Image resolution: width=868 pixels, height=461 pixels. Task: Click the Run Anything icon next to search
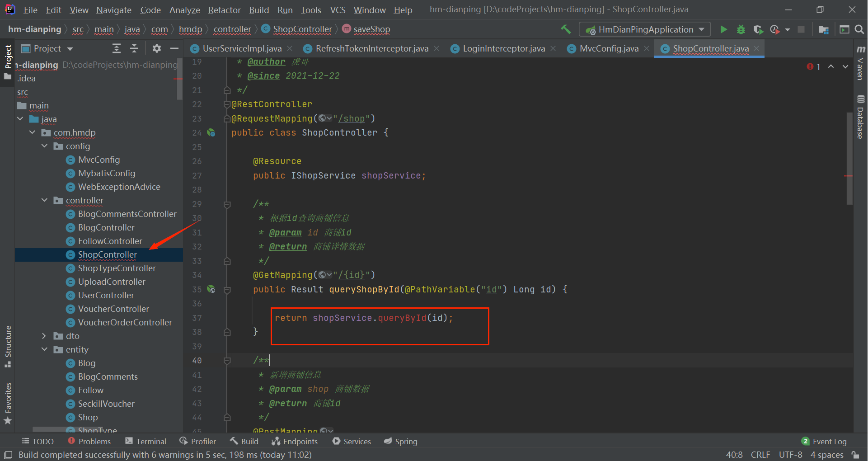click(844, 29)
